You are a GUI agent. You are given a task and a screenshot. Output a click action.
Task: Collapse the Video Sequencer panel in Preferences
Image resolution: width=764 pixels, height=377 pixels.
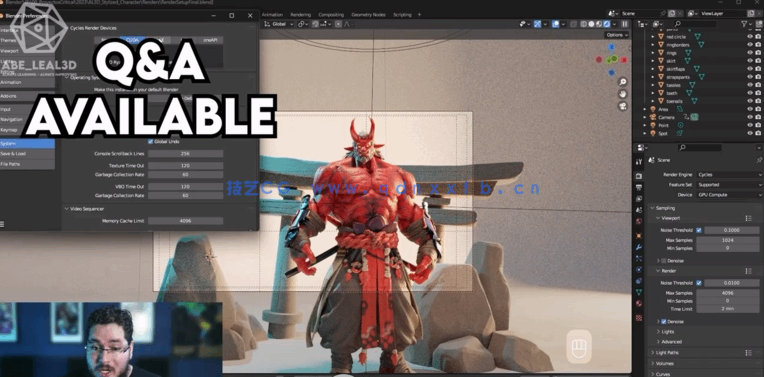67,208
